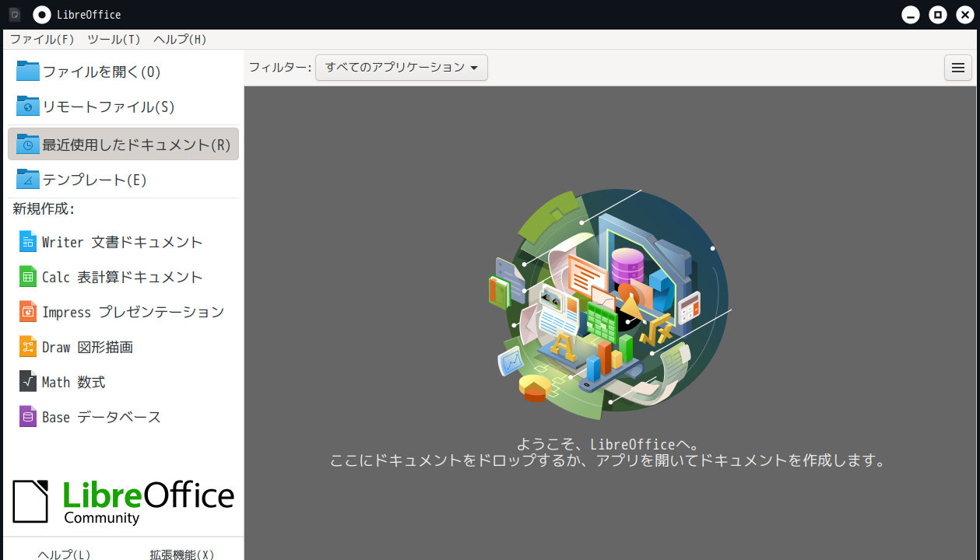
Task: Expand the すべてのアプリケーション filter dropdown
Action: click(402, 68)
